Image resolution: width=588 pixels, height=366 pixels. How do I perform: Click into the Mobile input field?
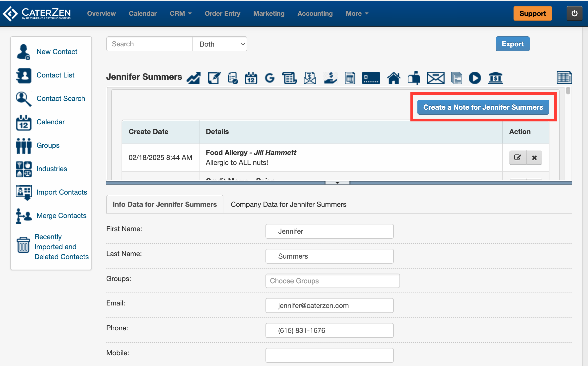click(x=329, y=355)
